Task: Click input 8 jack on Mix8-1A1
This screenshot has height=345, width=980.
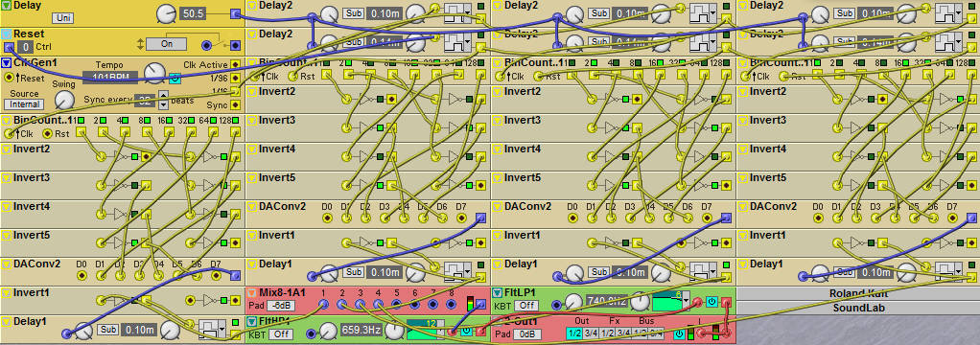Action: [x=451, y=305]
